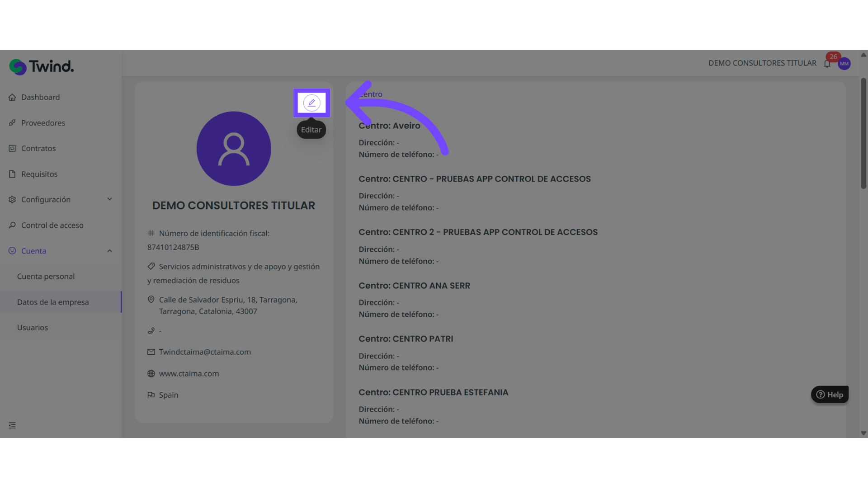Click the tag sector icon
The image size is (868, 488).
tap(151, 266)
